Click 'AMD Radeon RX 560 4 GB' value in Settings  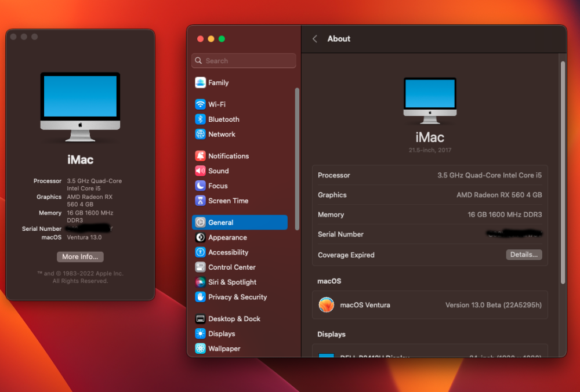pos(499,195)
